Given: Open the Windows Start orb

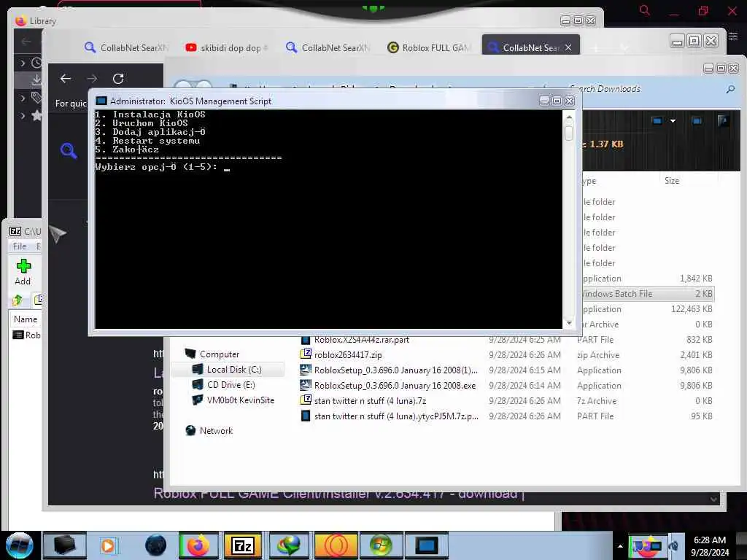Looking at the screenshot, I should tap(20, 545).
